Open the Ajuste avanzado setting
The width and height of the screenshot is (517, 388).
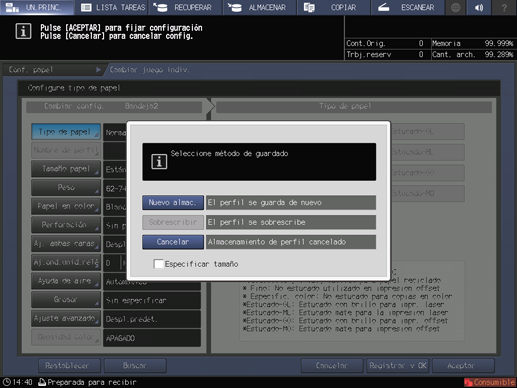click(66, 318)
